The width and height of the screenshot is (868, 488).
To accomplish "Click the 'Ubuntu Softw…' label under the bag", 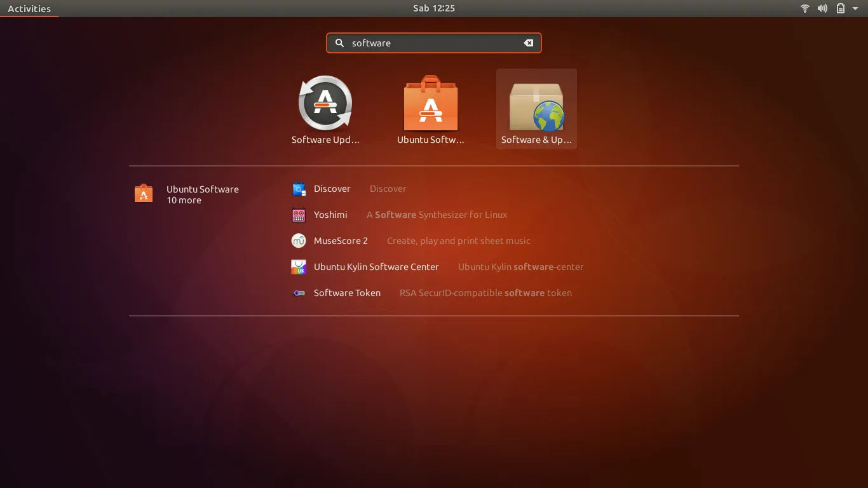I will tap(431, 140).
